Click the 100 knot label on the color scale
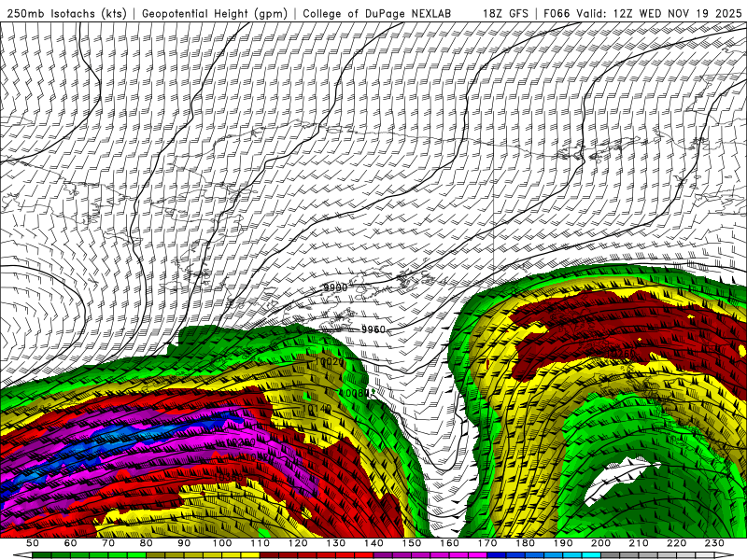747x560 pixels. coord(222,543)
